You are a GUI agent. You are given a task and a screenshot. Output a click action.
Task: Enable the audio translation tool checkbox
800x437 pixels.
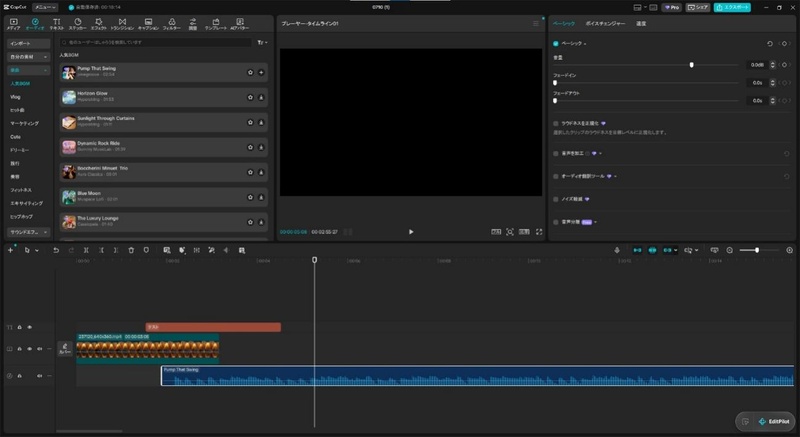point(556,176)
